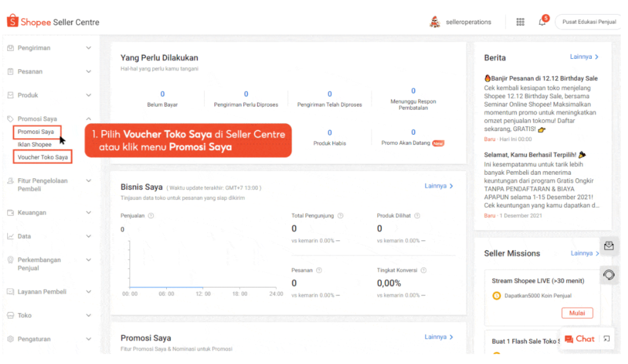Screen dimensions: 628x364
Task: Click the Data chart icon
Action: pos(10,236)
